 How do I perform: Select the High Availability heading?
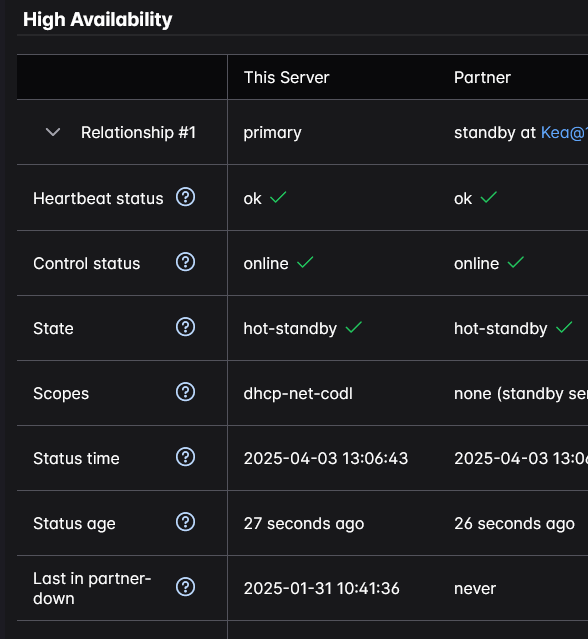tap(97, 20)
